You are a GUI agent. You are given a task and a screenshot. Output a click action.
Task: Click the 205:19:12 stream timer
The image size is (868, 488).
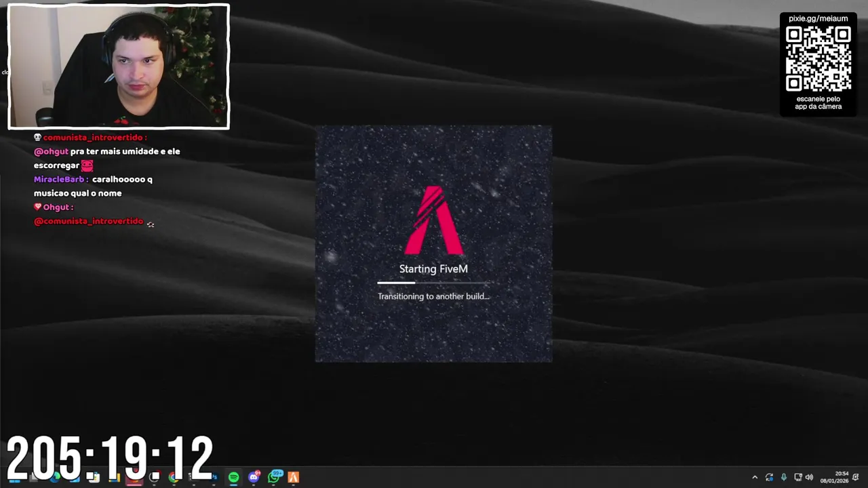110,458
